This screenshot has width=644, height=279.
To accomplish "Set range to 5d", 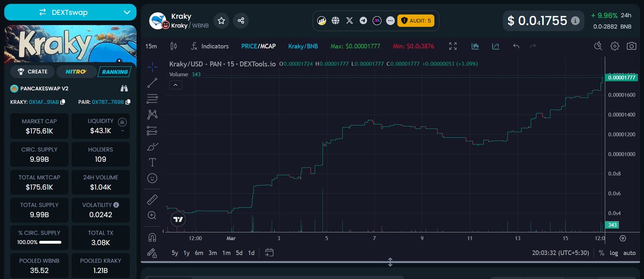I will (239, 253).
